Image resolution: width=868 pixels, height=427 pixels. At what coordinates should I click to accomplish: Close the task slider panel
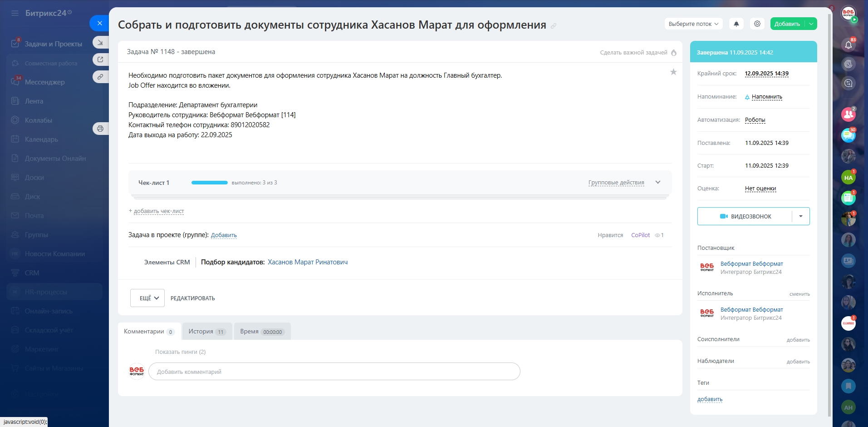pos(99,23)
